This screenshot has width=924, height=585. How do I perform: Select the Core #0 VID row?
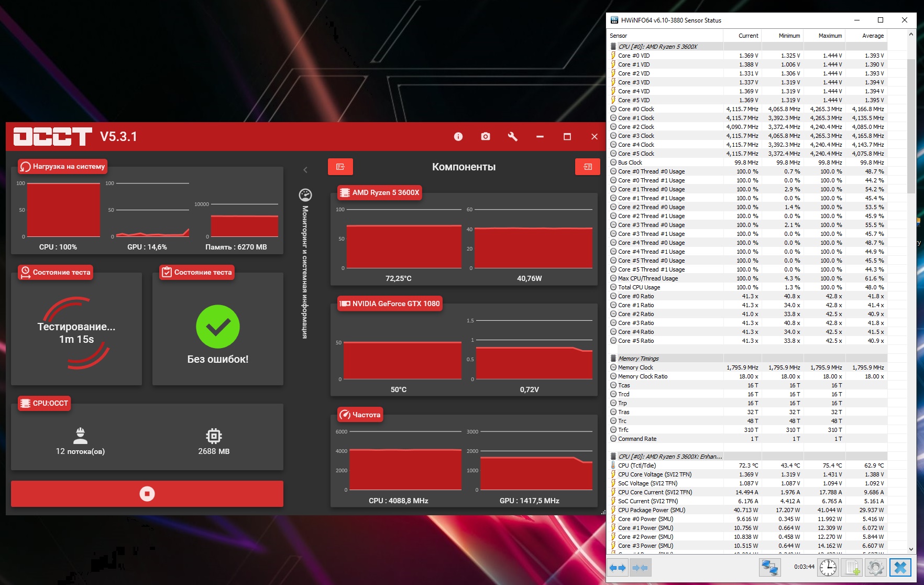[x=747, y=56]
